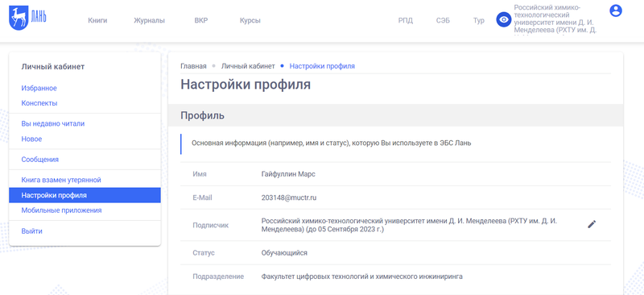Open the РПД section
644x295 pixels.
406,21
